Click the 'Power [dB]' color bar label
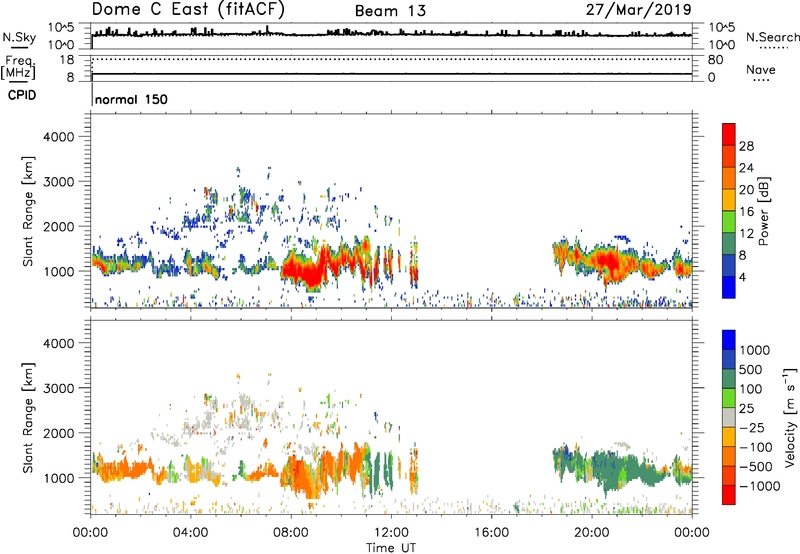The height and width of the screenshot is (554, 800). click(763, 211)
